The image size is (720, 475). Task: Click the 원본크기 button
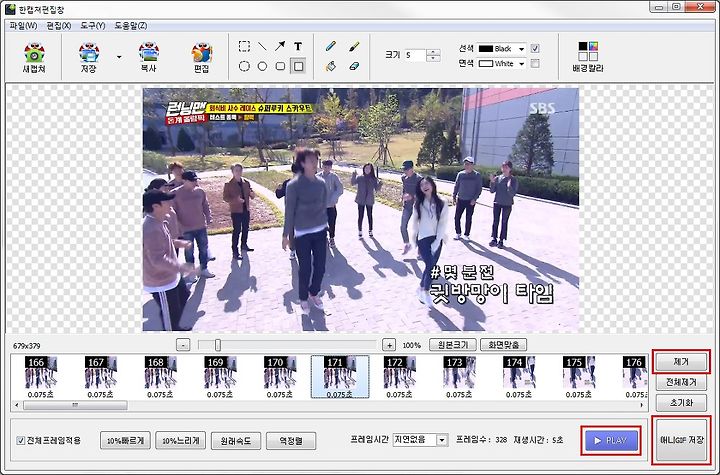(453, 345)
